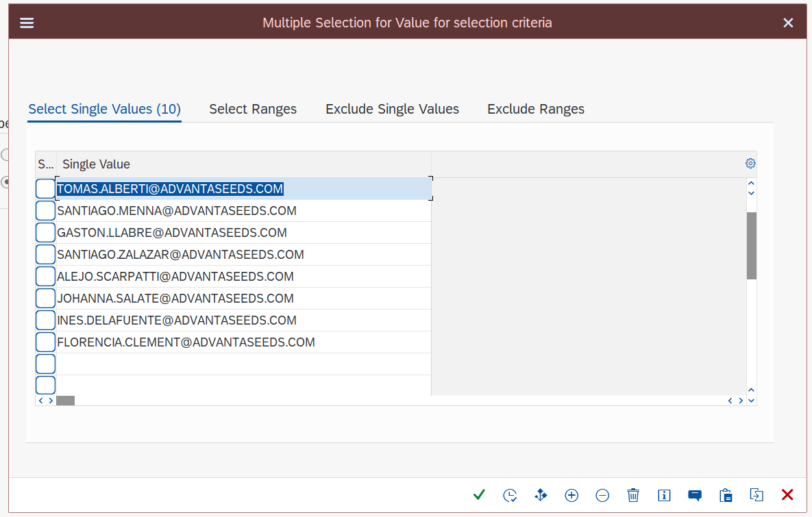This screenshot has height=517, width=812.
Task: Click up arrow at top of vertical scrollbar
Action: [752, 184]
